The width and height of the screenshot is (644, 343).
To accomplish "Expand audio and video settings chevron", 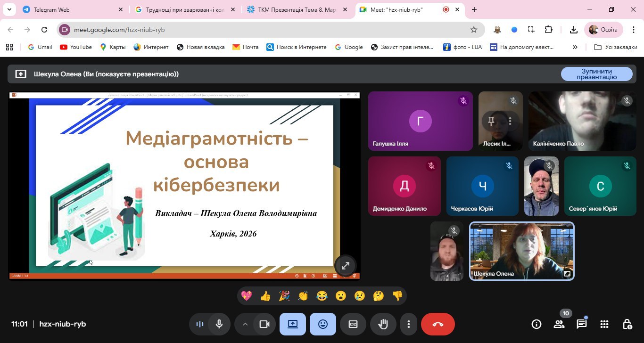I will (x=245, y=324).
